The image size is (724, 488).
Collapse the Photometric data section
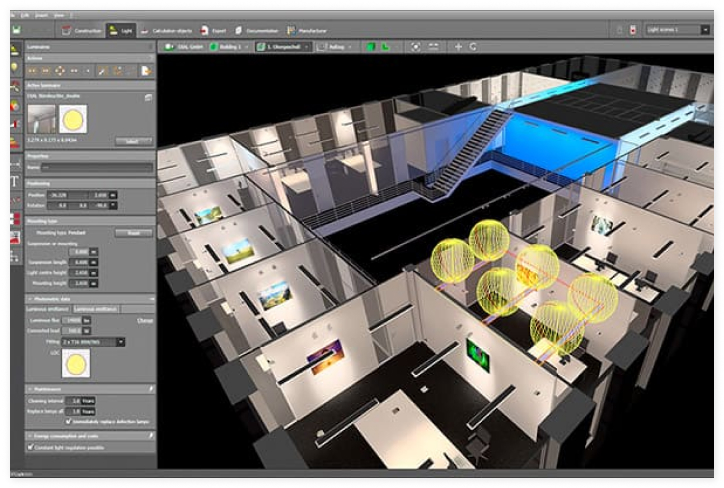tap(29, 298)
